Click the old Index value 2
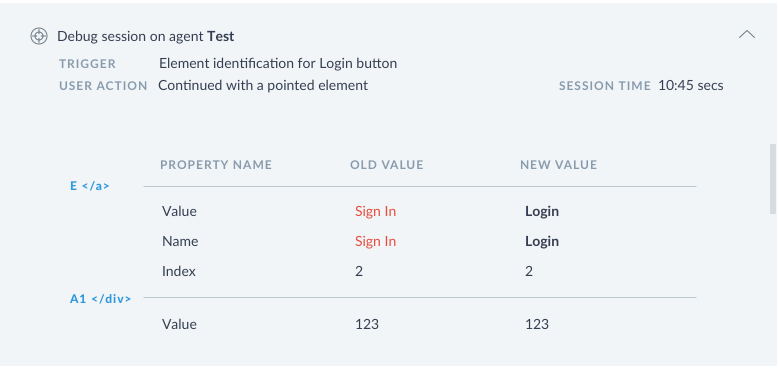The height and width of the screenshot is (369, 779). [359, 271]
